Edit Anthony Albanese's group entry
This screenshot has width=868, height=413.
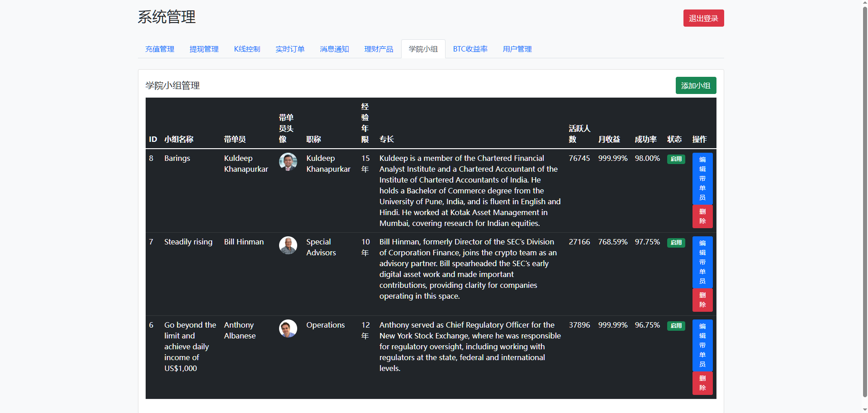tap(702, 345)
